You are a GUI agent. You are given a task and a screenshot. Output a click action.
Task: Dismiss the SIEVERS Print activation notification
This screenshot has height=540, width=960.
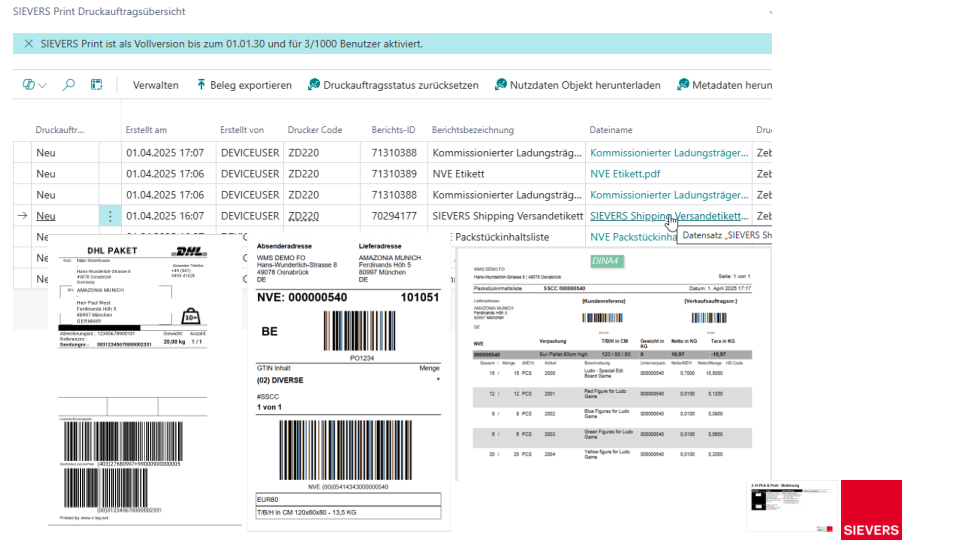[28, 43]
